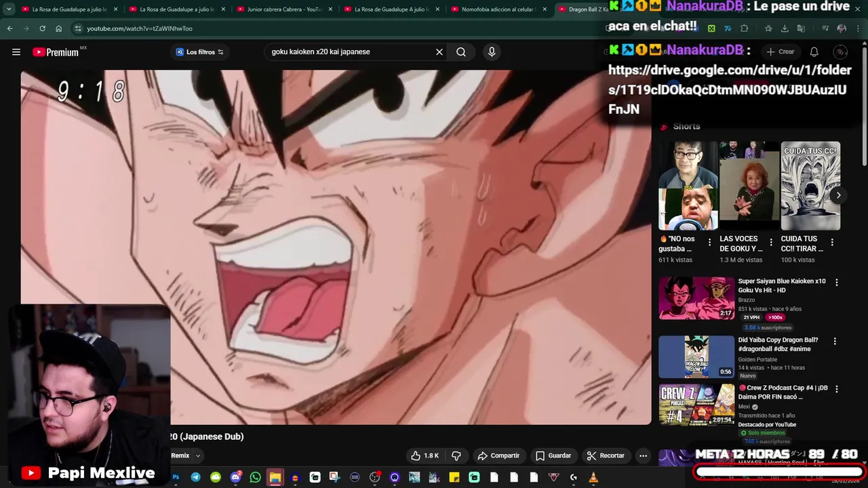The width and height of the screenshot is (868, 488).
Task: Open YouTube account avatar menu
Action: (x=840, y=52)
